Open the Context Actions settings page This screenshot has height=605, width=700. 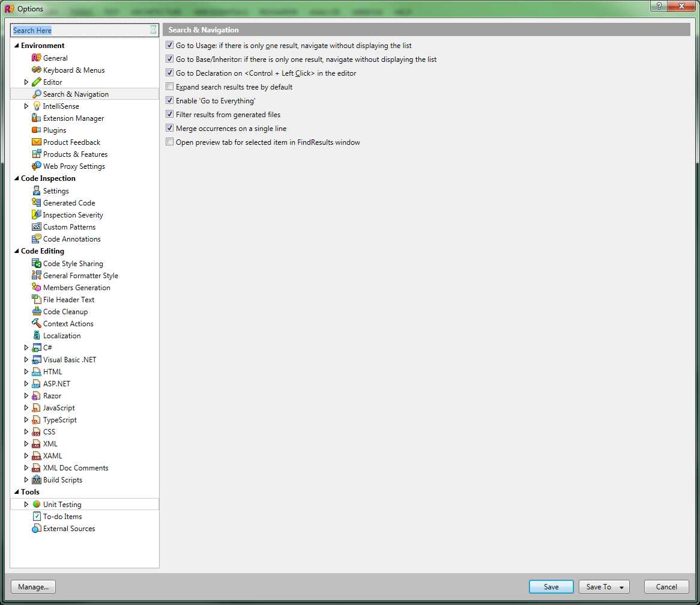[x=68, y=323]
